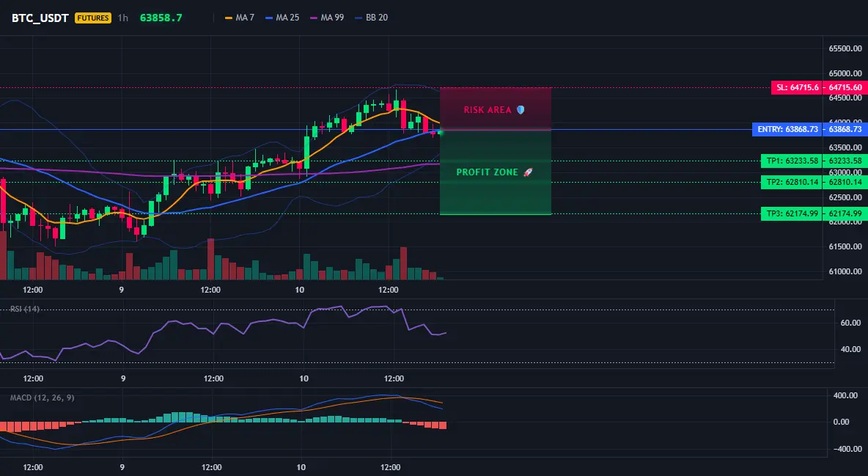Screen dimensions: 868x476
Task: Toggle the BB 20 legend item
Action: pos(372,18)
